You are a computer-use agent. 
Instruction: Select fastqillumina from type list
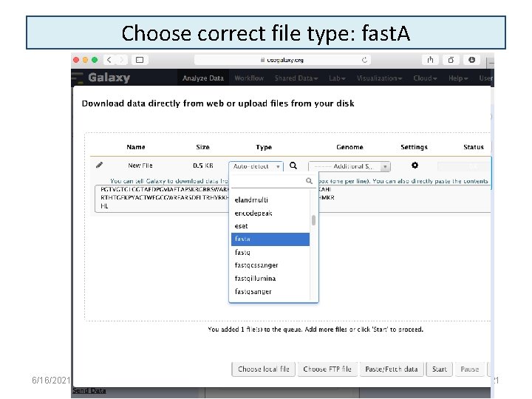(x=270, y=279)
